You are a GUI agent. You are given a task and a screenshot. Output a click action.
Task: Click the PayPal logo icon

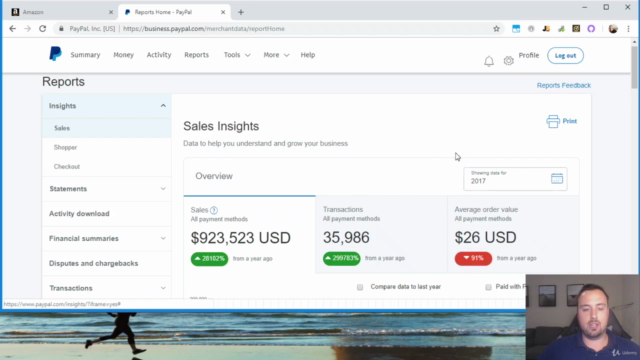point(55,54)
